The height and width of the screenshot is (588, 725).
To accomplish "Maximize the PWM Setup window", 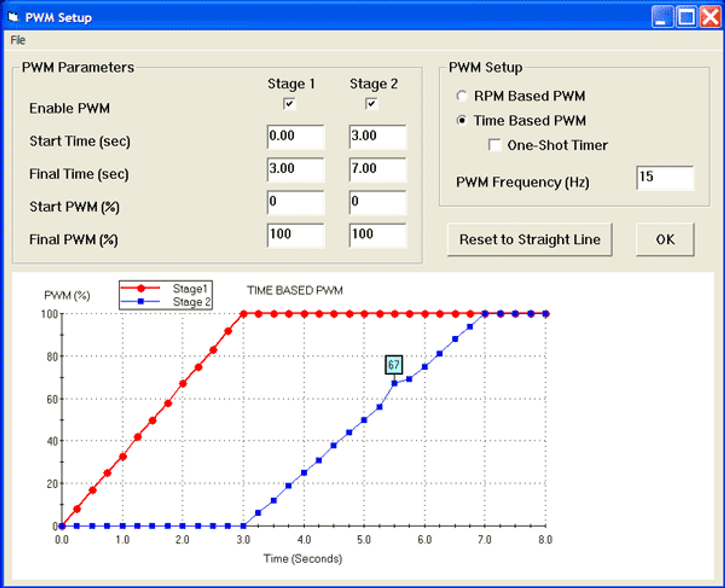I will 686,17.
